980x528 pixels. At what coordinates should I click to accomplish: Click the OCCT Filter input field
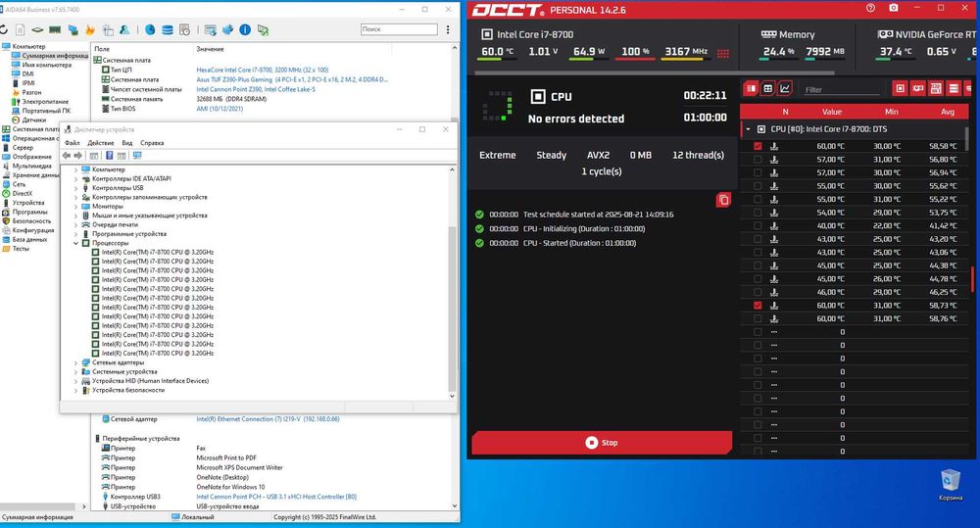click(841, 89)
